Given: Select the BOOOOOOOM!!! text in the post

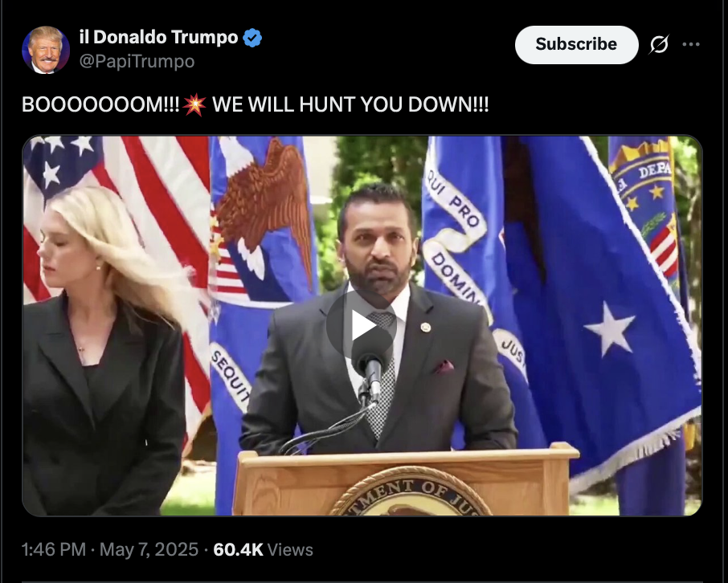Looking at the screenshot, I should 100,104.
